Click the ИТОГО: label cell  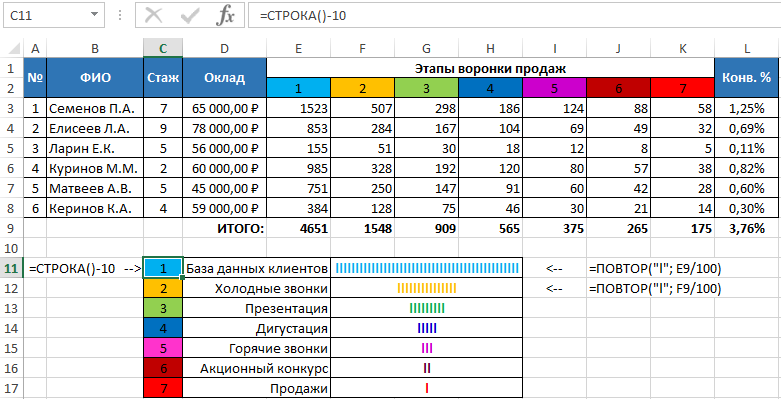pyautogui.click(x=224, y=229)
